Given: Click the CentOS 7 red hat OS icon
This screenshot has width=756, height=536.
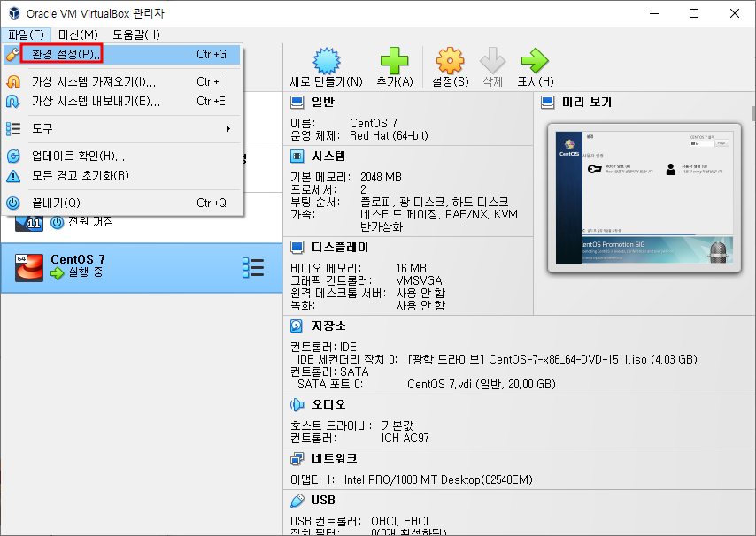Looking at the screenshot, I should (29, 268).
